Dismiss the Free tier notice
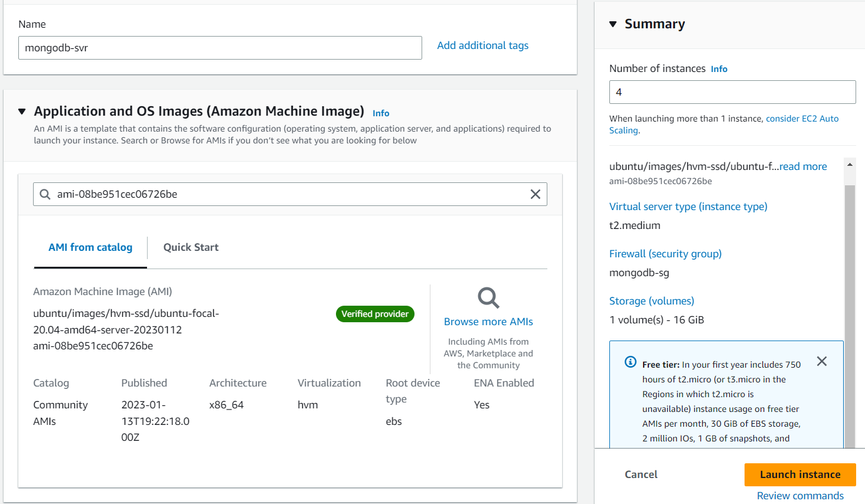865x504 pixels. tap(822, 361)
